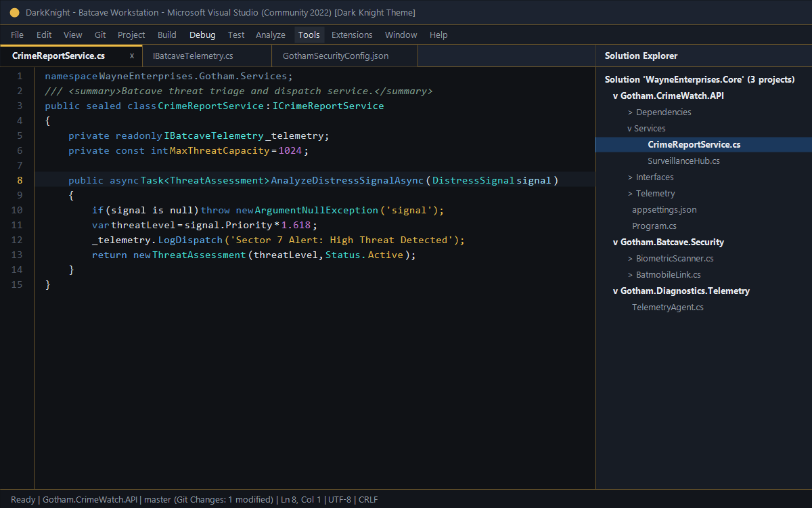
Task: Collapse the Gotham.Batcave.Security project
Action: pyautogui.click(x=616, y=242)
